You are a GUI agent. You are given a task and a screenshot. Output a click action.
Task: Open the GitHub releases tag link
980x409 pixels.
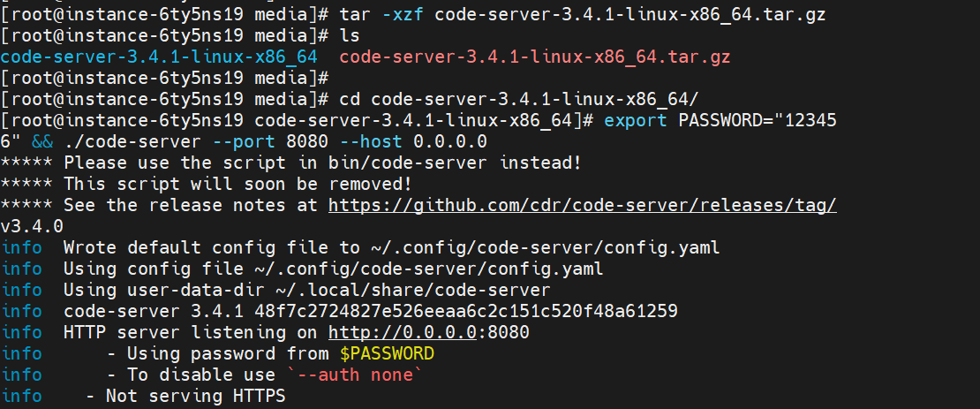583,205
